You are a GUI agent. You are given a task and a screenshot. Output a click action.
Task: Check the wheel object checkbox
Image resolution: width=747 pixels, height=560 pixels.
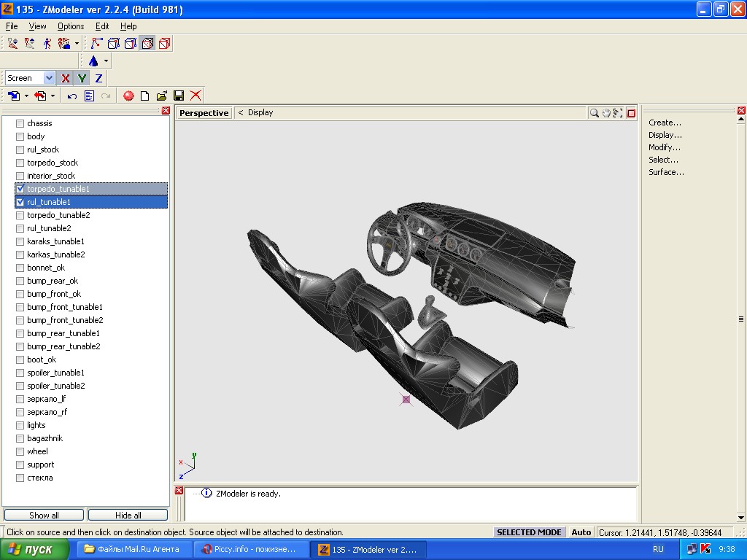pyautogui.click(x=20, y=451)
